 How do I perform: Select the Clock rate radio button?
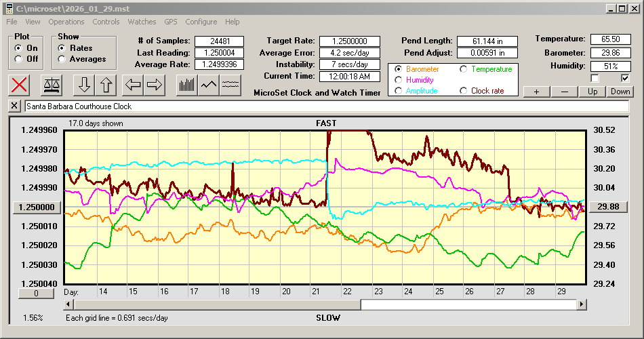coord(464,91)
